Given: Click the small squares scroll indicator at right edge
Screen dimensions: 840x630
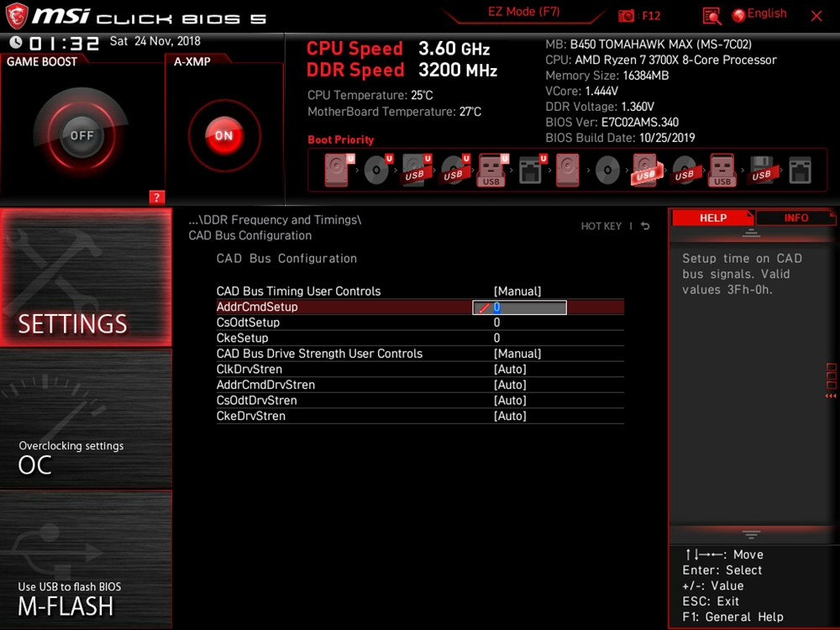Looking at the screenshot, I should click(x=832, y=376).
